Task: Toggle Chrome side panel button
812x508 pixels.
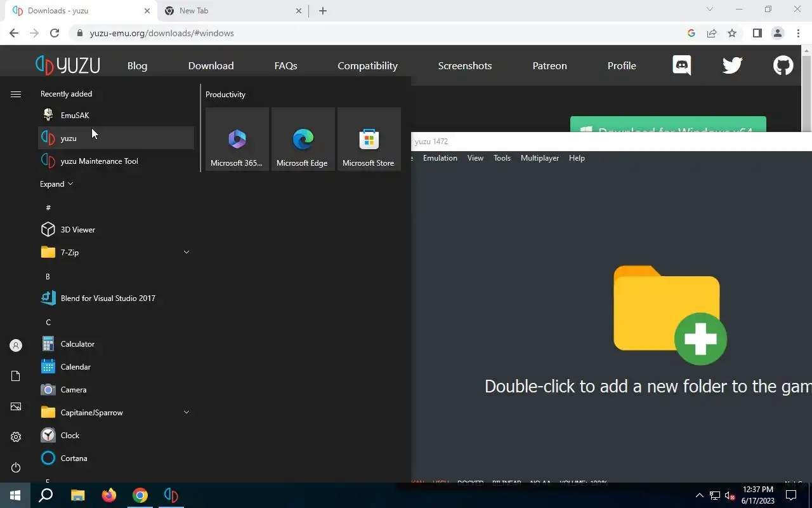Action: coord(757,33)
